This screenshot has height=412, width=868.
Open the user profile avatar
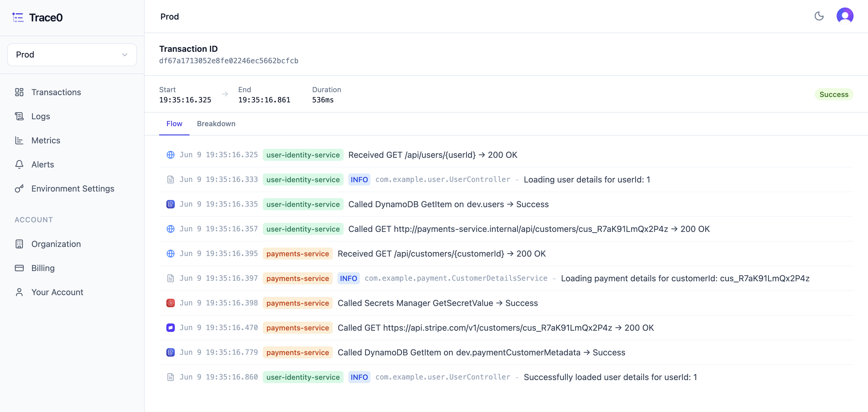[845, 16]
